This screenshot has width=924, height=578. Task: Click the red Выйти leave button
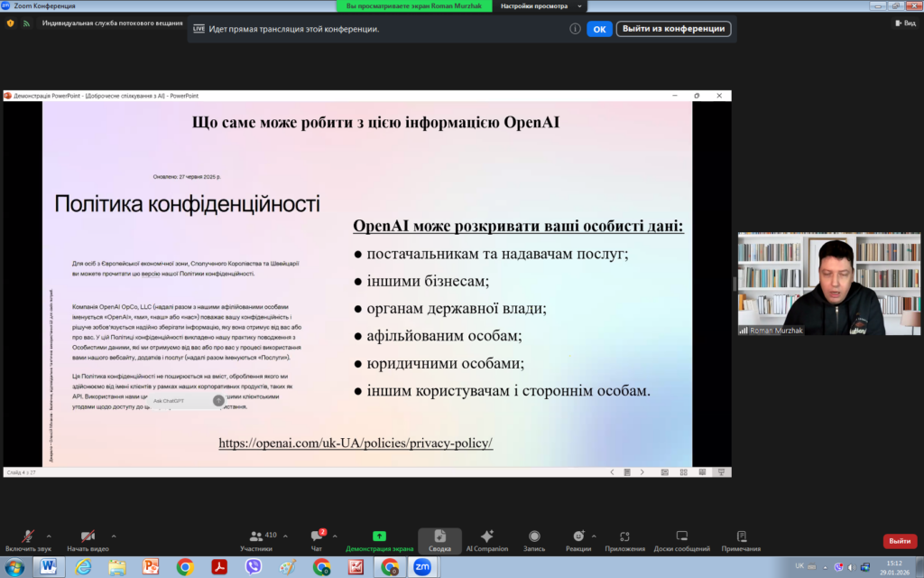pyautogui.click(x=900, y=541)
